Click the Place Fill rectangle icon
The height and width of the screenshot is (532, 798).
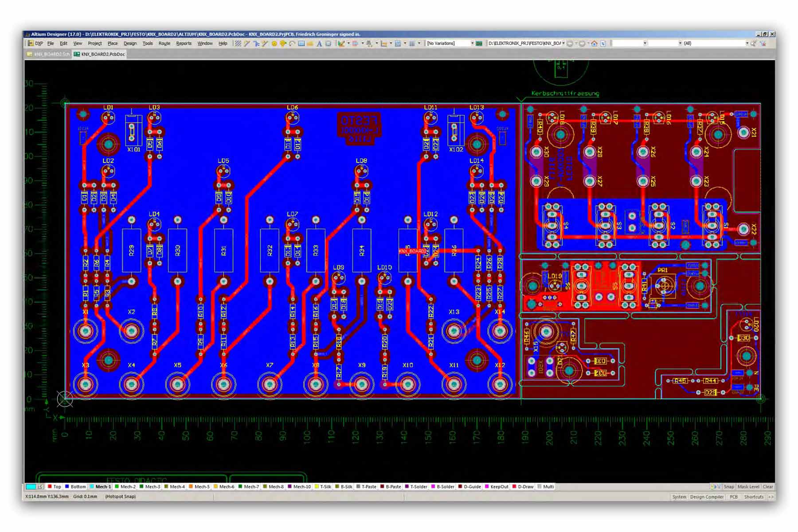[x=301, y=43]
